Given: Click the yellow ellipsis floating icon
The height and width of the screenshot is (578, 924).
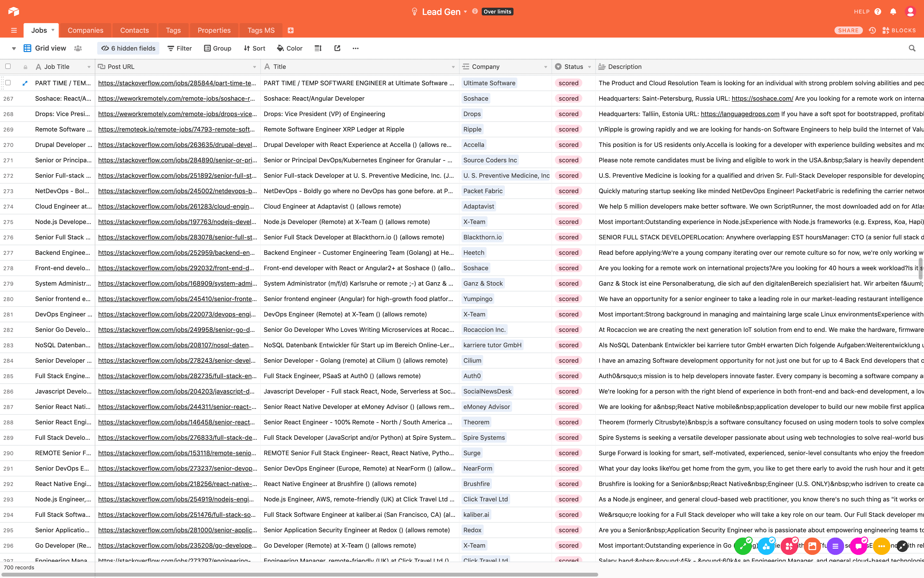Looking at the screenshot, I should 882,546.
